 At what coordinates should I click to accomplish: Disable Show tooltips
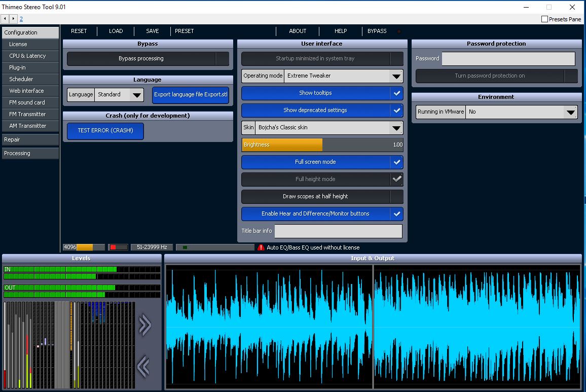[x=322, y=93]
